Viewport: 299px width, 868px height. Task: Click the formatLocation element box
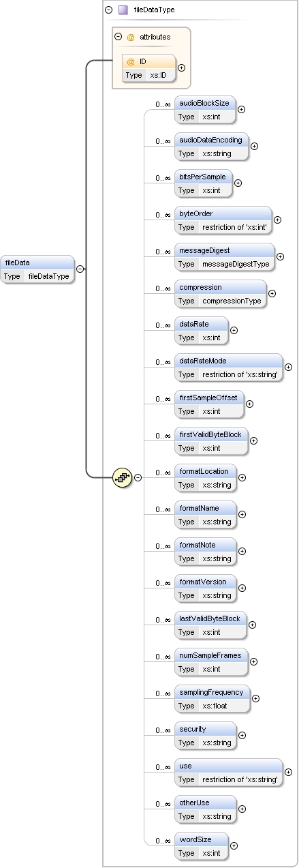206,477
